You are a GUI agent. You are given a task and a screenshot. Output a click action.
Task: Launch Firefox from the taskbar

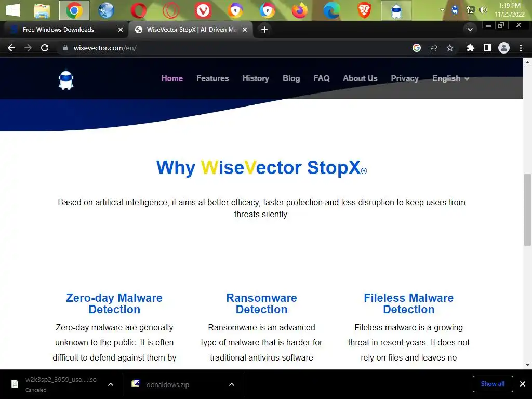tap(300, 10)
